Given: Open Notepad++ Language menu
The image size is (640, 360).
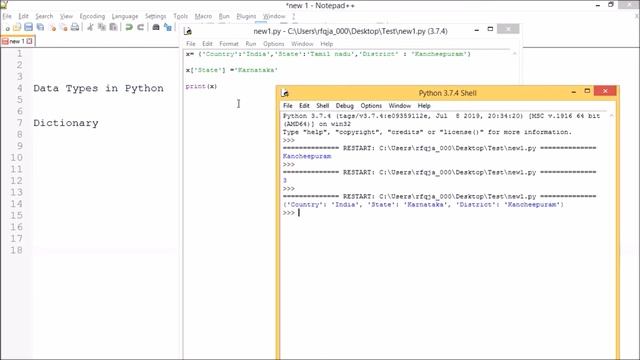Looking at the screenshot, I should coord(125,16).
